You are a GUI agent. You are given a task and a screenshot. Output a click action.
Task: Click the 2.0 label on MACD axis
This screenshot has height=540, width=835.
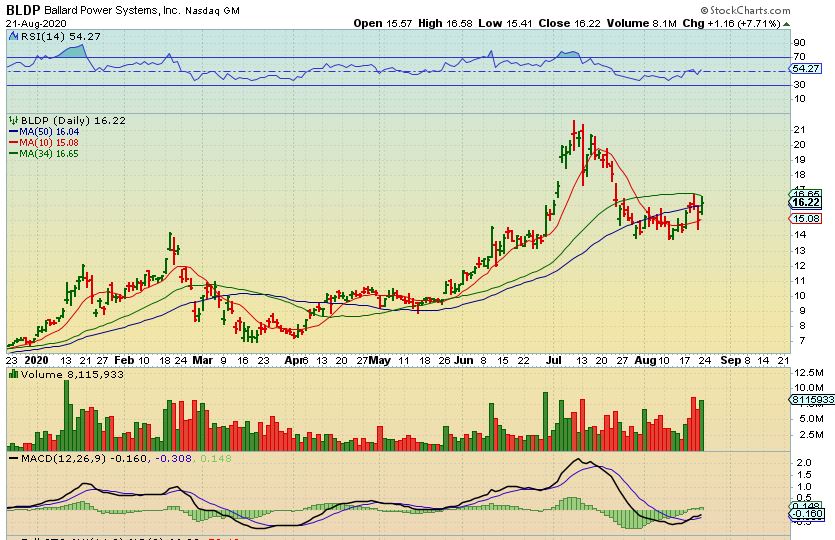click(804, 463)
